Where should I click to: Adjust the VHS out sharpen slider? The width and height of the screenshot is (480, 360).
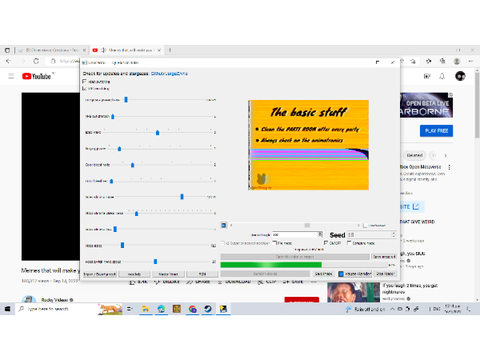point(113,116)
